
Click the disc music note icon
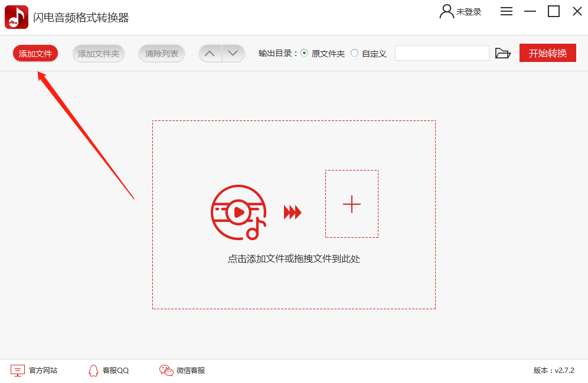tap(239, 212)
